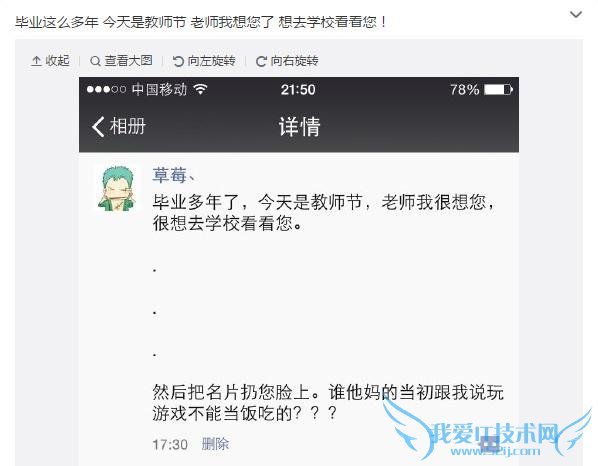
Task: Click the 21:50 clock in status bar
Action: pyautogui.click(x=298, y=90)
